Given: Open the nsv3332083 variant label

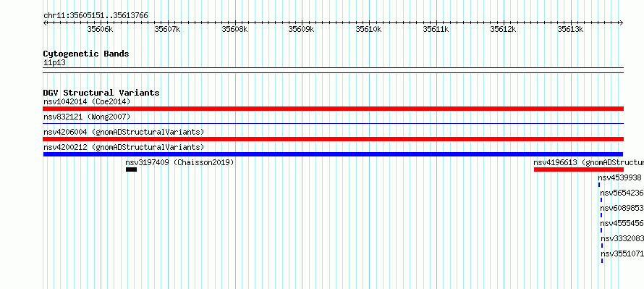Looking at the screenshot, I should pyautogui.click(x=622, y=239).
